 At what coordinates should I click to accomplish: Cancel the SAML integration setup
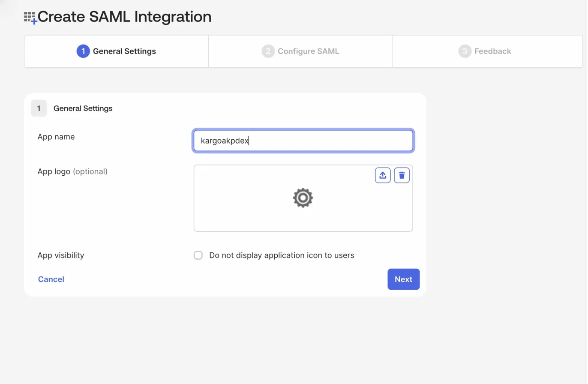[x=51, y=279]
